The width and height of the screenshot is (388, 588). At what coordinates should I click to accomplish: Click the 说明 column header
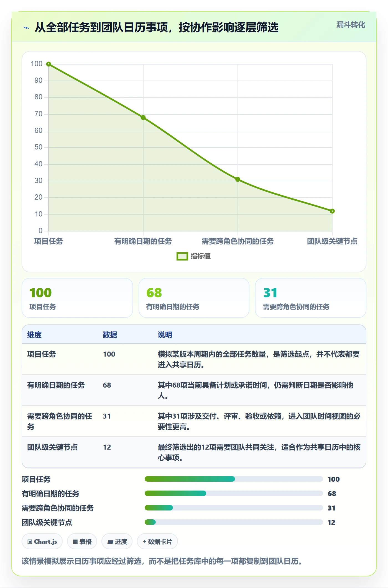(x=165, y=335)
